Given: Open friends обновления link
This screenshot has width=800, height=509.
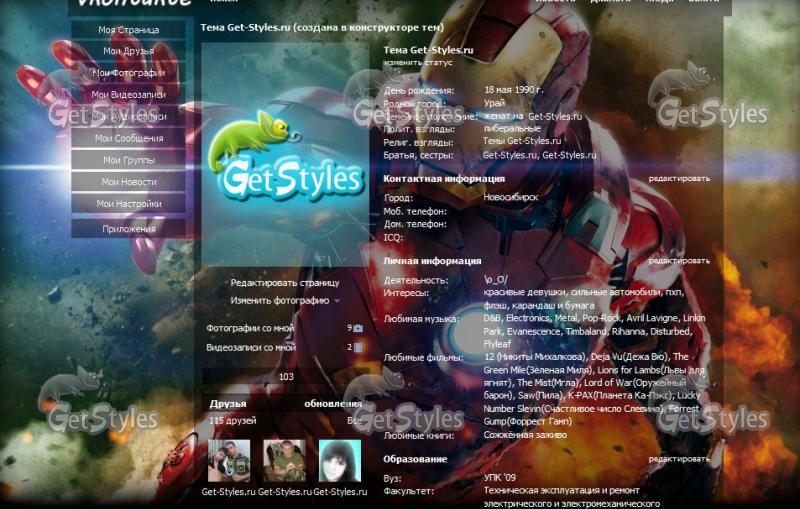Looking at the screenshot, I should click(x=333, y=404).
